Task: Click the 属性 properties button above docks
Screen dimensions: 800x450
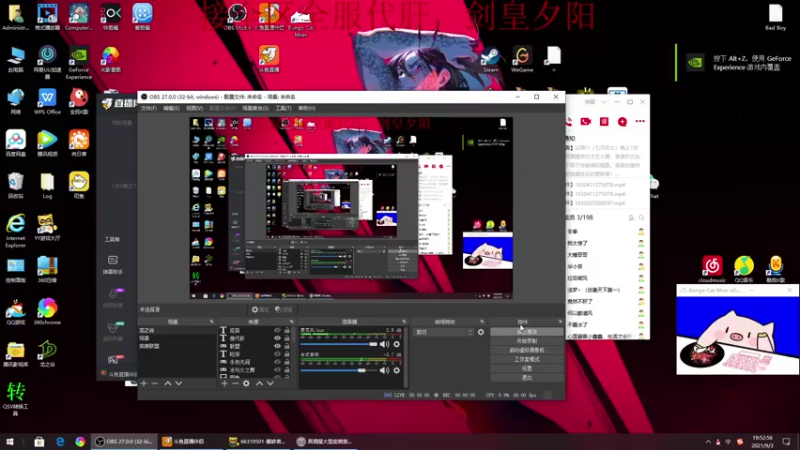Action: tap(260, 310)
